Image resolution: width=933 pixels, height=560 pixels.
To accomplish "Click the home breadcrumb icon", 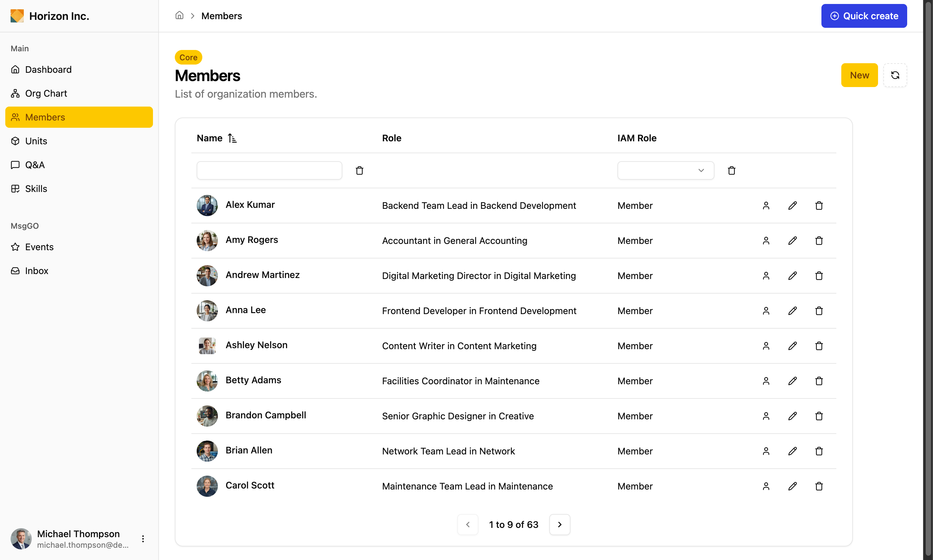I will [179, 16].
